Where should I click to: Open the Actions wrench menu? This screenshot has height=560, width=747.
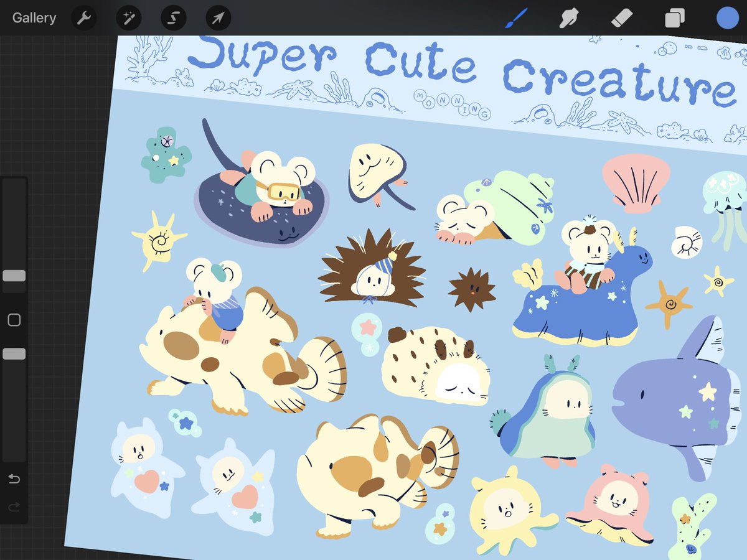(83, 18)
